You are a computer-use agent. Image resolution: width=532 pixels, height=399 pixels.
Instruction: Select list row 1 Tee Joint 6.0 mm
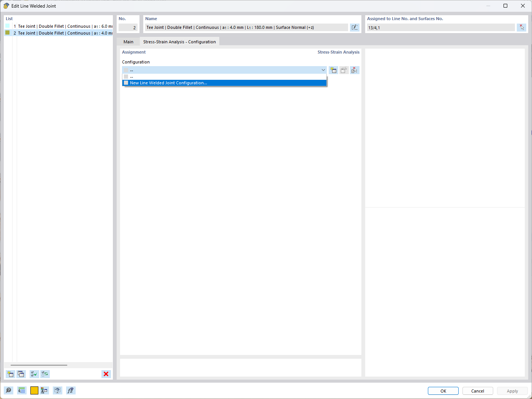coord(59,26)
